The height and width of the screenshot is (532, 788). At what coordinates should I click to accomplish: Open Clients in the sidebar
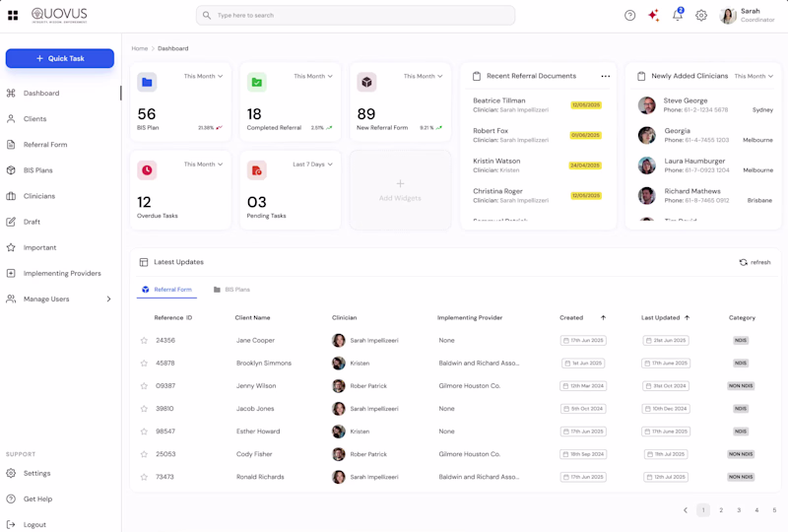point(34,118)
